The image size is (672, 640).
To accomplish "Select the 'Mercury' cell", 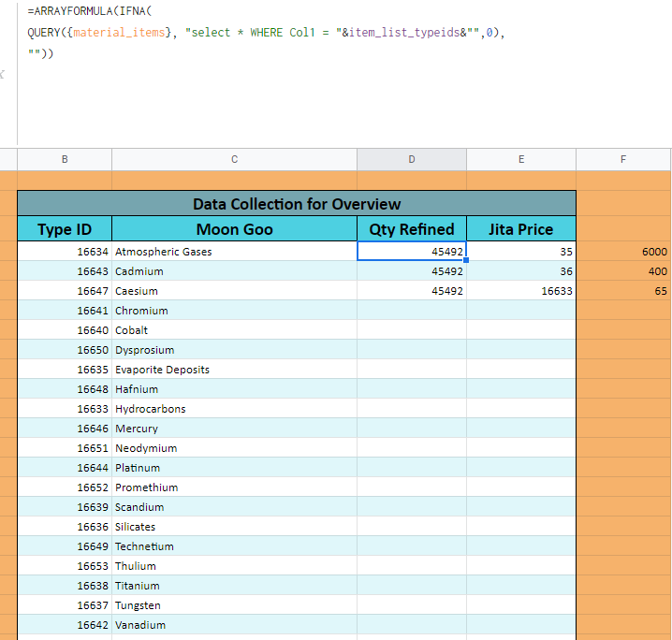I will pos(234,429).
